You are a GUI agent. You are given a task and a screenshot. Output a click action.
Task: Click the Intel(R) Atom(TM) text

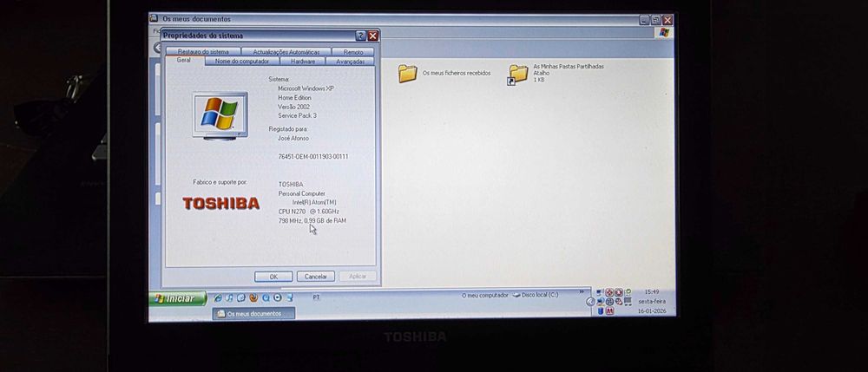pyautogui.click(x=314, y=203)
